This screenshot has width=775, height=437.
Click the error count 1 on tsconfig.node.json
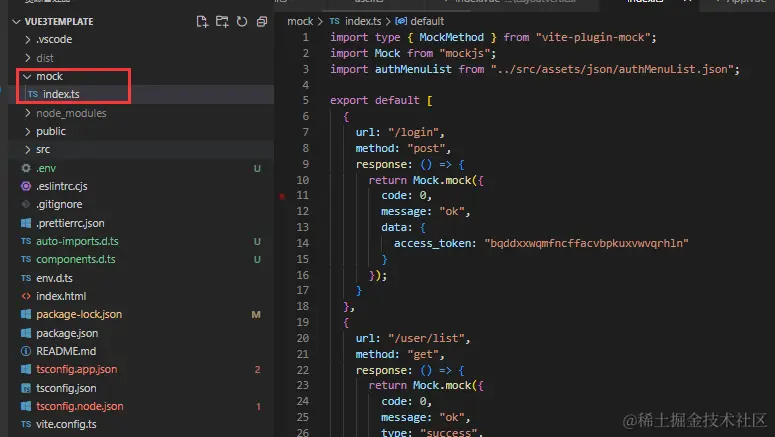pyautogui.click(x=258, y=406)
